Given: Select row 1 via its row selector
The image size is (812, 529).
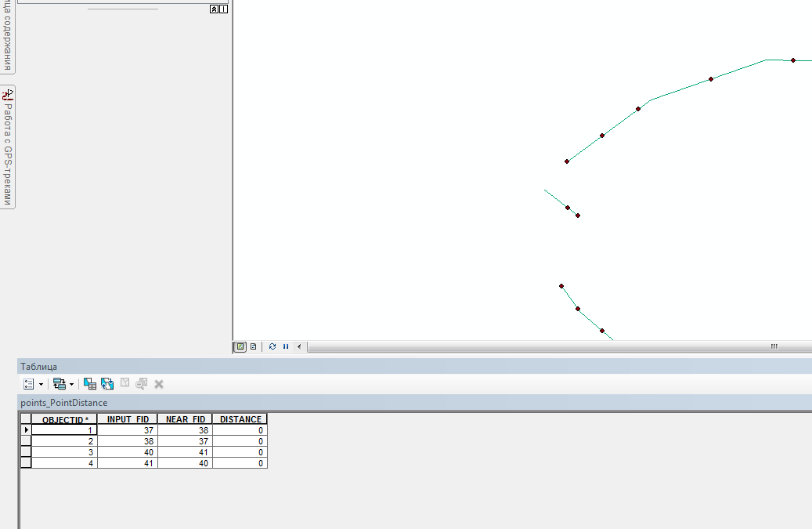Looking at the screenshot, I should coord(26,430).
